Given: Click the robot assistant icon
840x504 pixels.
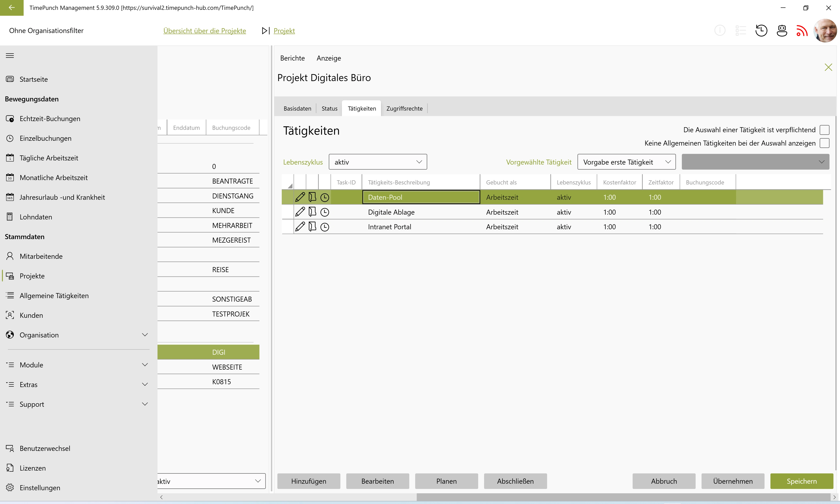Looking at the screenshot, I should [782, 31].
